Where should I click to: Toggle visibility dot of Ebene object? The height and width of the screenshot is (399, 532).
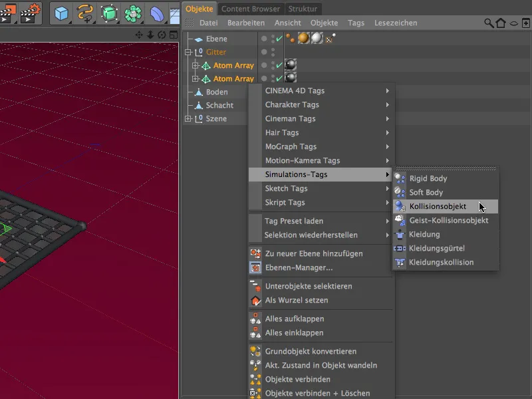[264, 39]
